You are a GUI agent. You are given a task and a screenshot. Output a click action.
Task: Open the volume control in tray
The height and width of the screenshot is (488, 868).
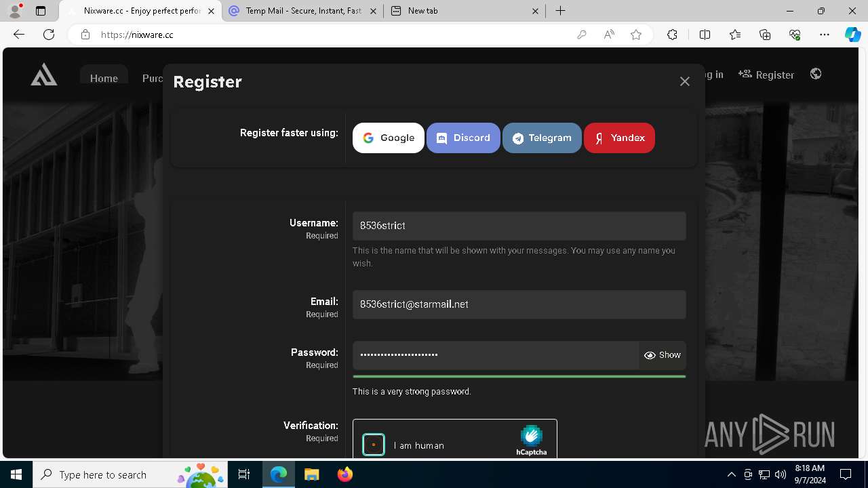pos(781,474)
